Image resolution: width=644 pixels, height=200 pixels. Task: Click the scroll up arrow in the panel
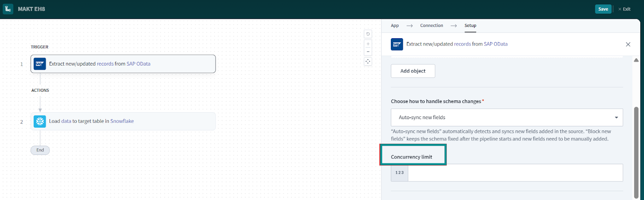(x=636, y=60)
